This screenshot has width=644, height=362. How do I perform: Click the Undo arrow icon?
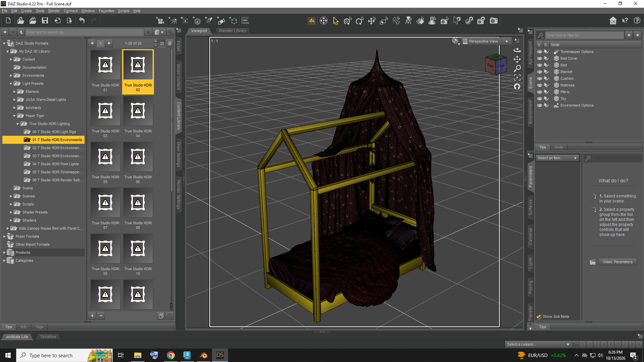point(82,21)
